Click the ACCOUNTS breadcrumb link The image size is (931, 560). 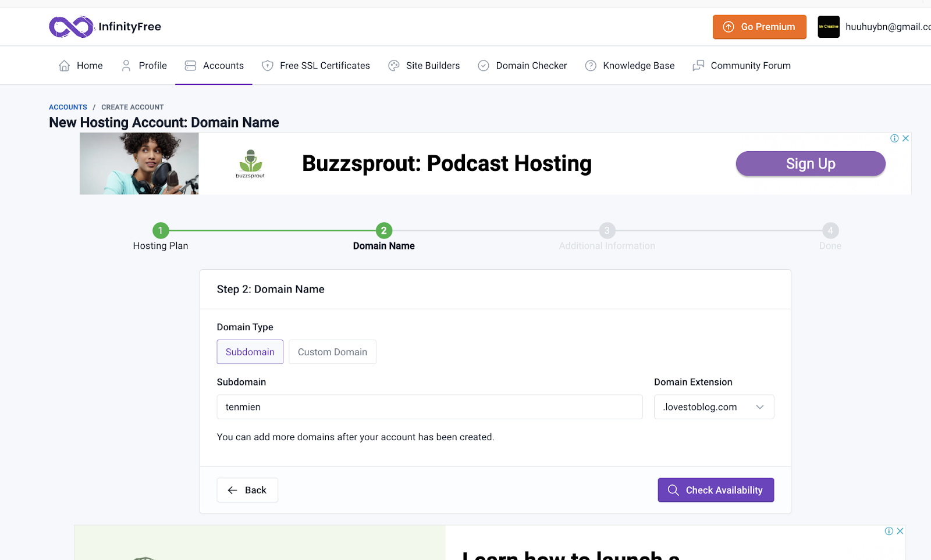tap(68, 107)
